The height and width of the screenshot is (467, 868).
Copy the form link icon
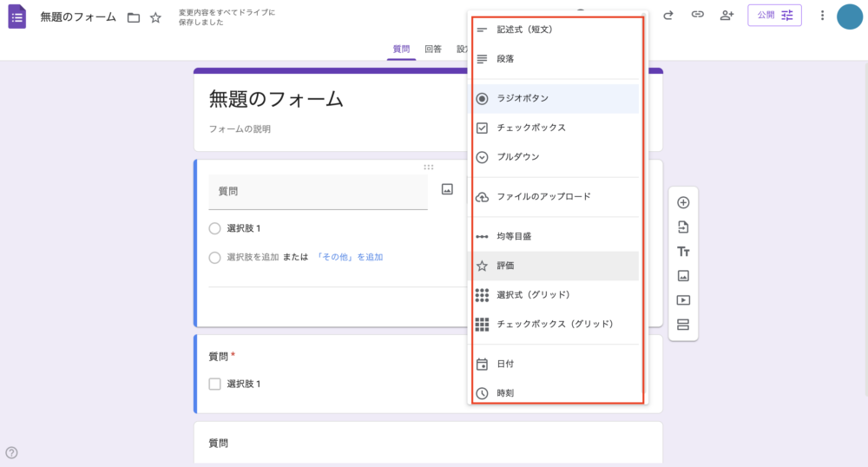[698, 15]
